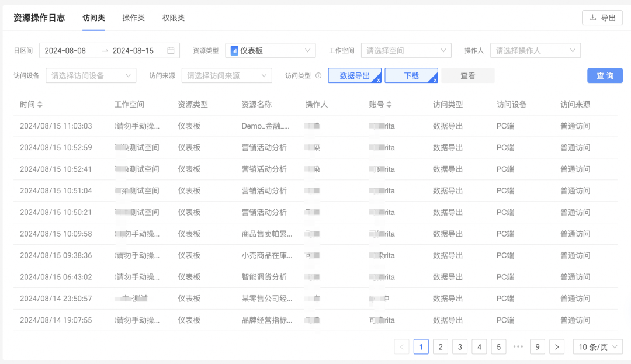Click the start date field 2024-08-08
This screenshot has height=364, width=631.
65,51
